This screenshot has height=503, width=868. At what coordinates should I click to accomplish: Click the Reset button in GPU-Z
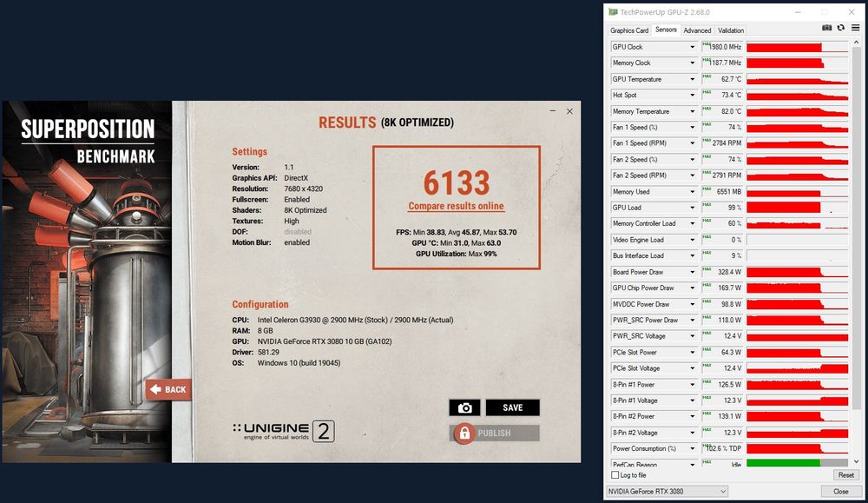click(x=845, y=475)
